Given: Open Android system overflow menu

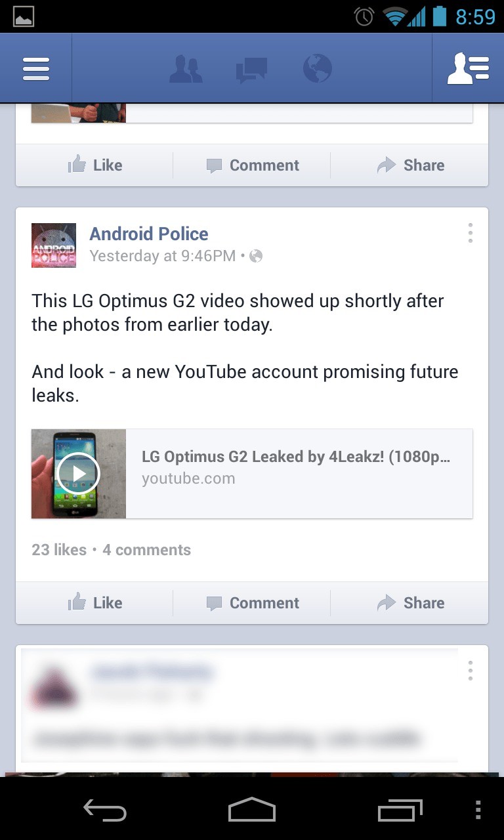Looking at the screenshot, I should coord(478,810).
